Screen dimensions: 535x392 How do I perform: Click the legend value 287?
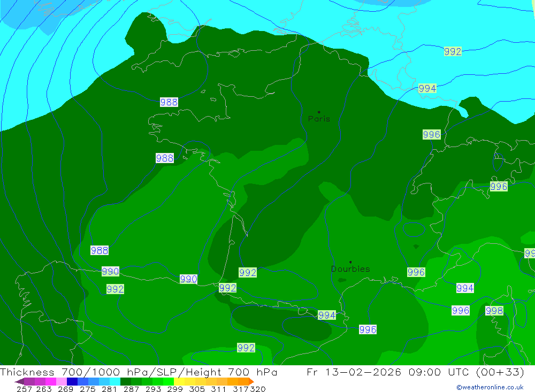pyautogui.click(x=131, y=389)
